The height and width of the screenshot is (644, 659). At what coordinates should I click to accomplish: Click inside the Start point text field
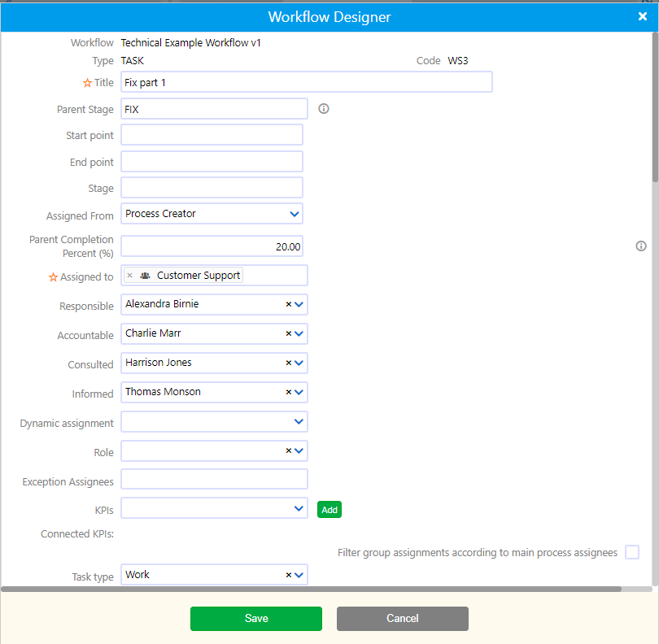pos(212,135)
